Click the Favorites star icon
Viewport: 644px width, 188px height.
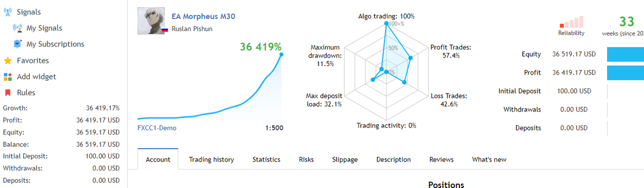tap(7, 60)
